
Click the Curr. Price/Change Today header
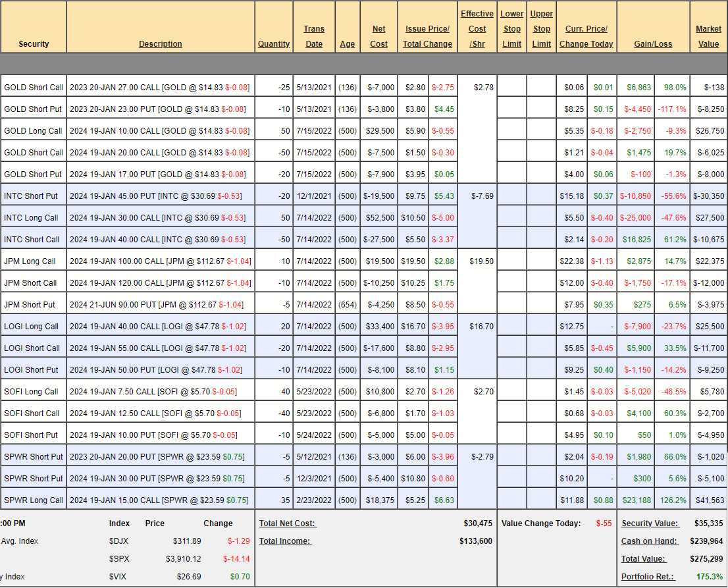pyautogui.click(x=586, y=36)
